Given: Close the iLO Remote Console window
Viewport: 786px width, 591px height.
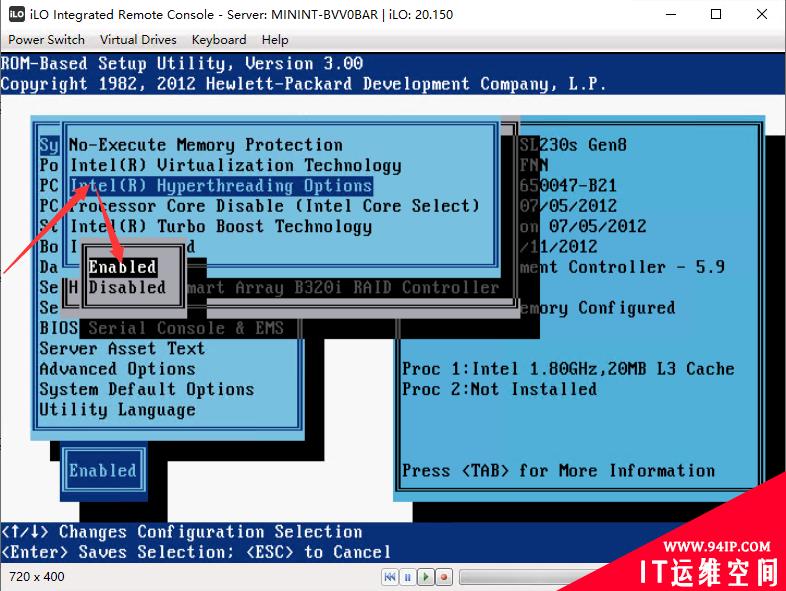Looking at the screenshot, I should pyautogui.click(x=762, y=14).
